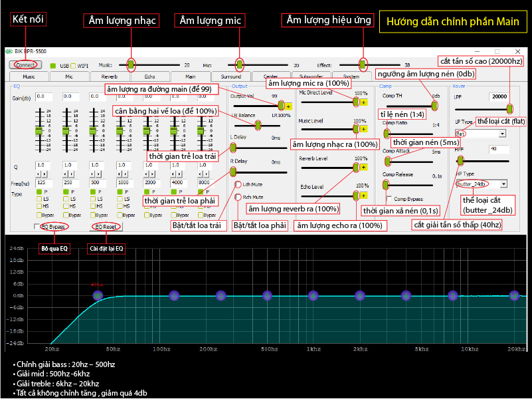Open the Echo tab
The height and width of the screenshot is (399, 532).
point(150,76)
